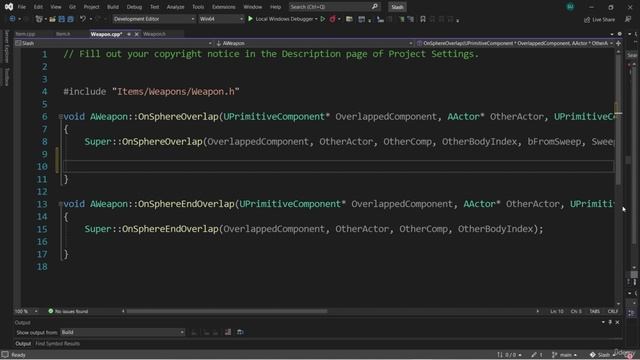Viewport: 640px width, 360px height.
Task: Switch to the Item.h tab
Action: 63,34
